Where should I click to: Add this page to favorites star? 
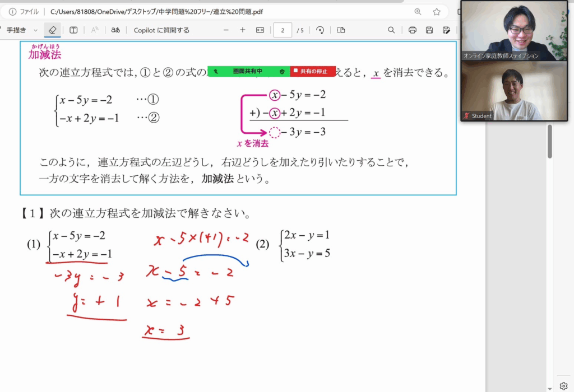point(436,12)
